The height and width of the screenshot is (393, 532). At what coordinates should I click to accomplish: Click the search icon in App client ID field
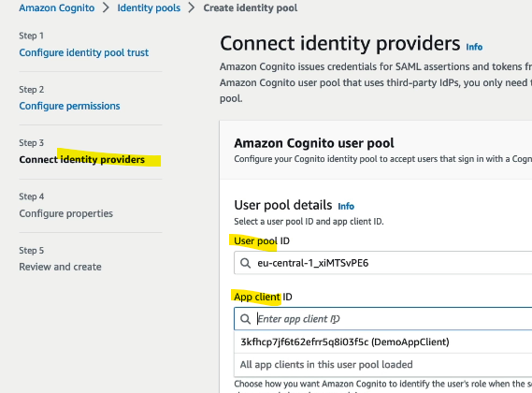tap(245, 319)
